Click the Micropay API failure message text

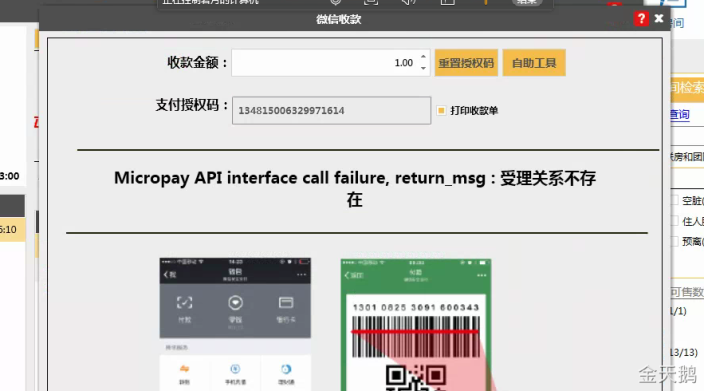pyautogui.click(x=355, y=189)
